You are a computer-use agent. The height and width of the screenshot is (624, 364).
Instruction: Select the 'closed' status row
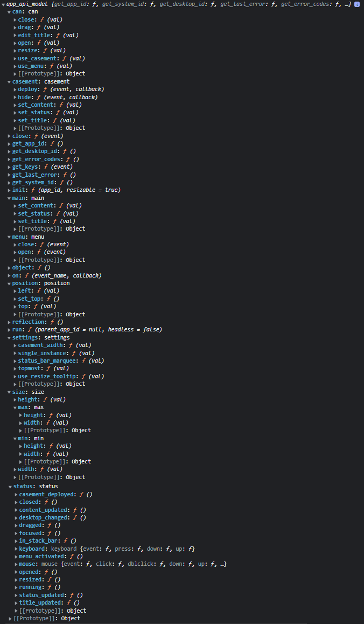(x=36, y=502)
